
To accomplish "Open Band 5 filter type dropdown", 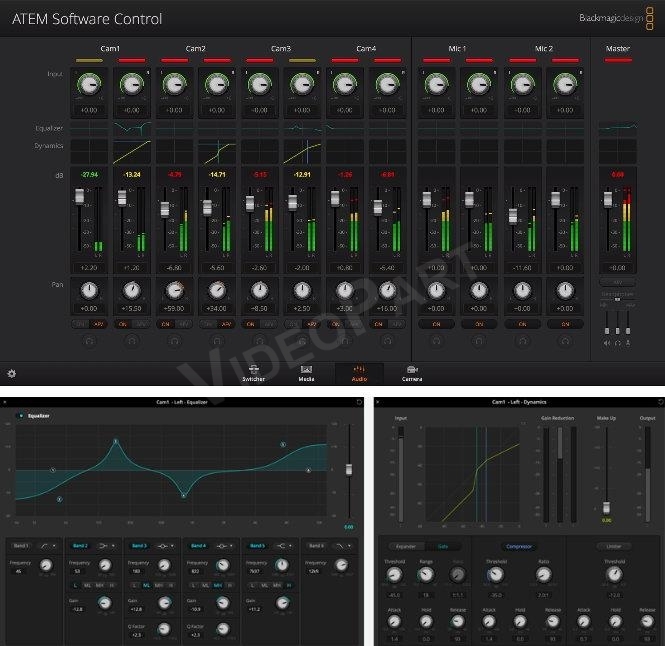I will [x=283, y=546].
